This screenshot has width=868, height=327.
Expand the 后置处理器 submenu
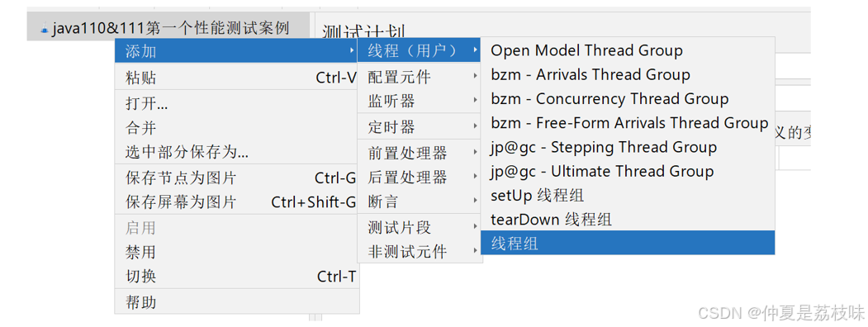419,177
